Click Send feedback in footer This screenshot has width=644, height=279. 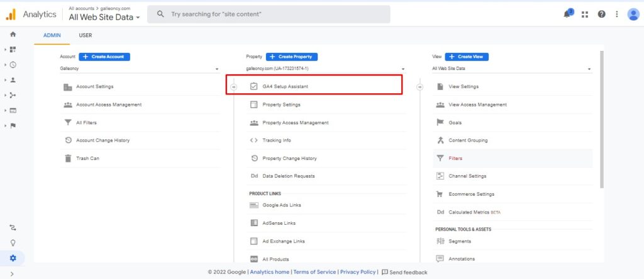[x=404, y=272]
